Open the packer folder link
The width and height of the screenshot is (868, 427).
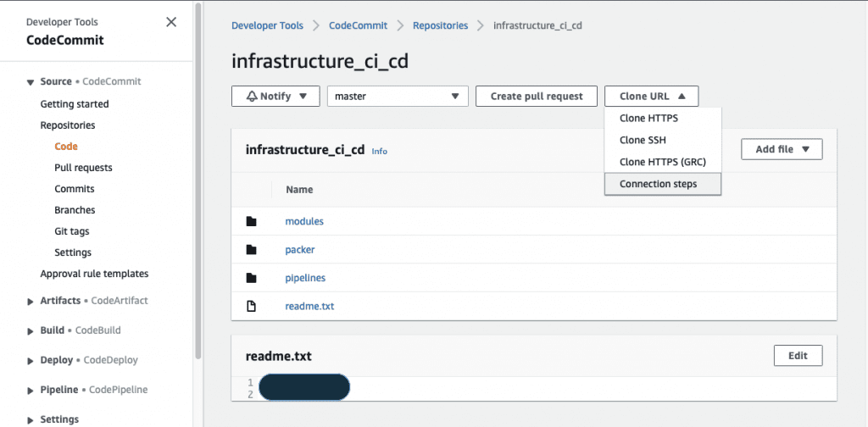click(x=299, y=249)
